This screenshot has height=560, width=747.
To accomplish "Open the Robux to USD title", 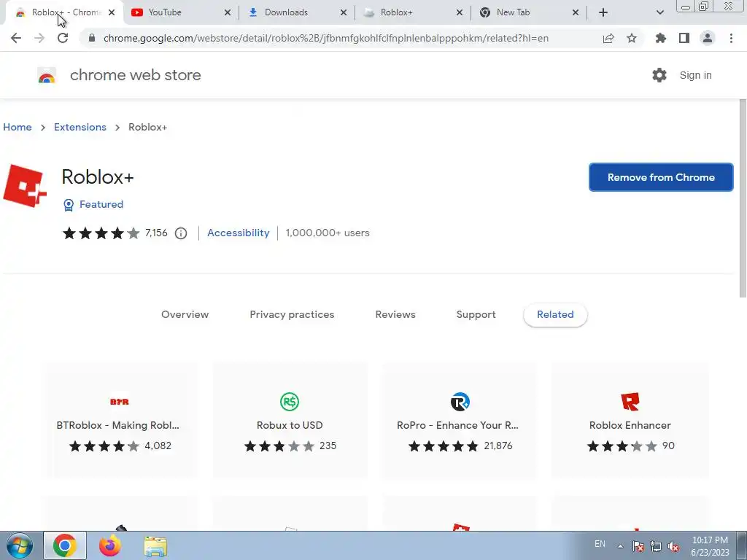I will pyautogui.click(x=290, y=425).
